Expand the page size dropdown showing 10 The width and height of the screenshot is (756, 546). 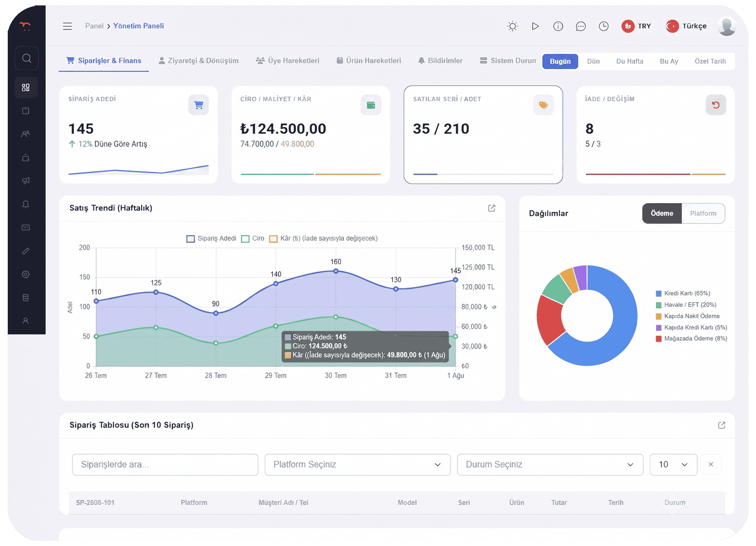pyautogui.click(x=673, y=465)
